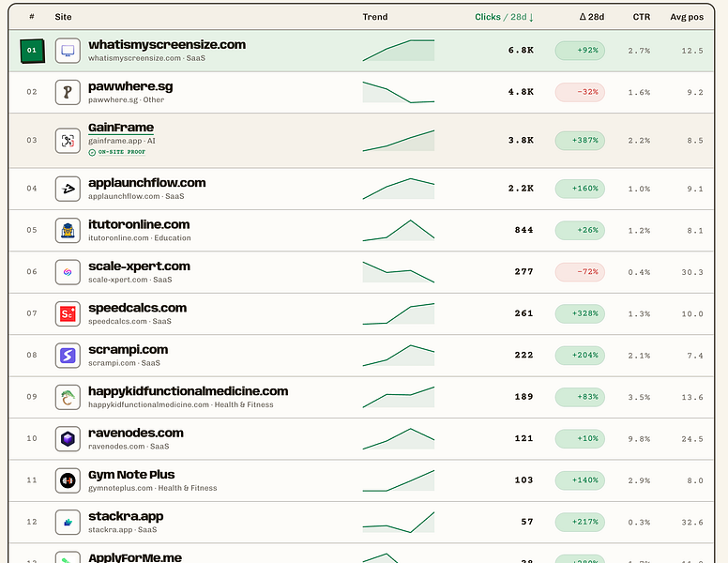Viewport: 728px width, 563px height.
Task: Click the gymnoteplus.com · Health & Fitness subtitle
Action: coord(153,488)
